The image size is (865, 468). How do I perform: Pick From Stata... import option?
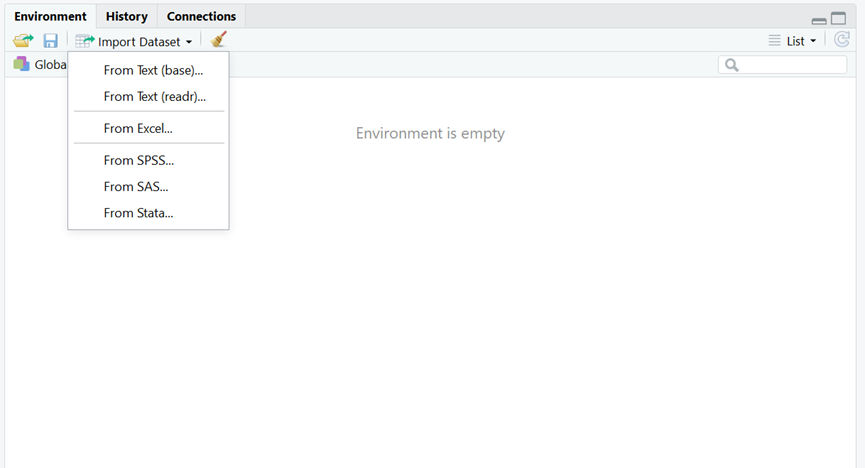tap(148, 213)
